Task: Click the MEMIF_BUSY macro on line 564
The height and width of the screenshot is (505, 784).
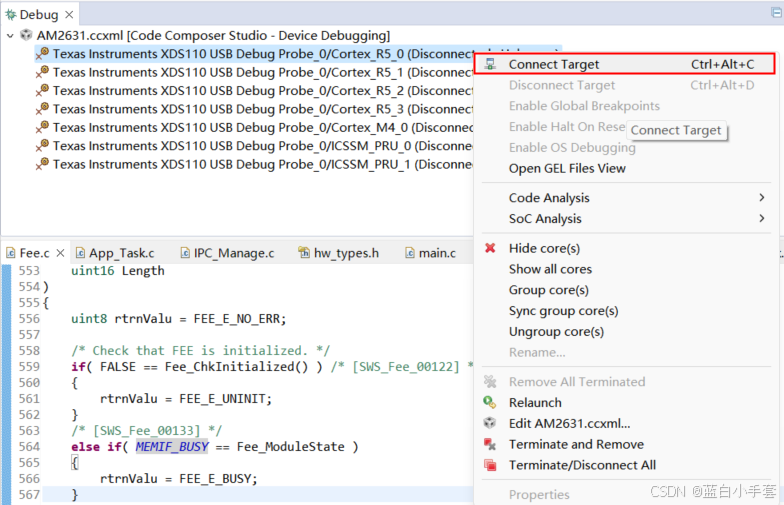Action: point(172,446)
